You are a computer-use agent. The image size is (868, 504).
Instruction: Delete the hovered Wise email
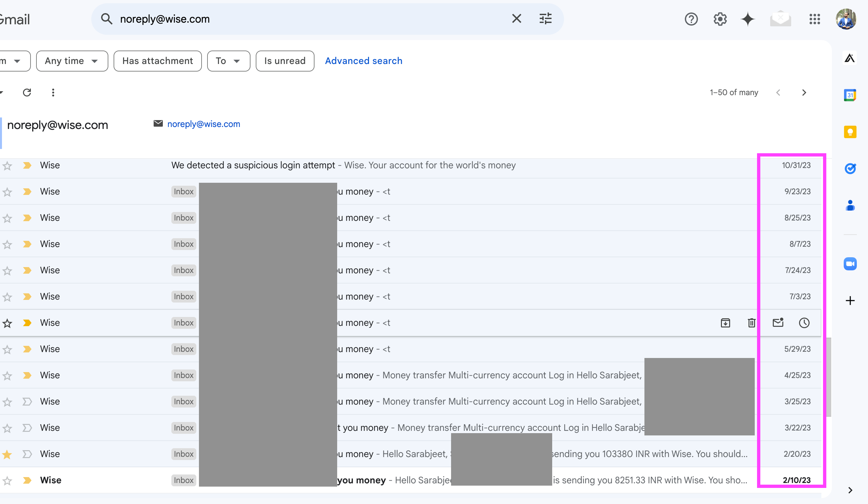tap(751, 323)
